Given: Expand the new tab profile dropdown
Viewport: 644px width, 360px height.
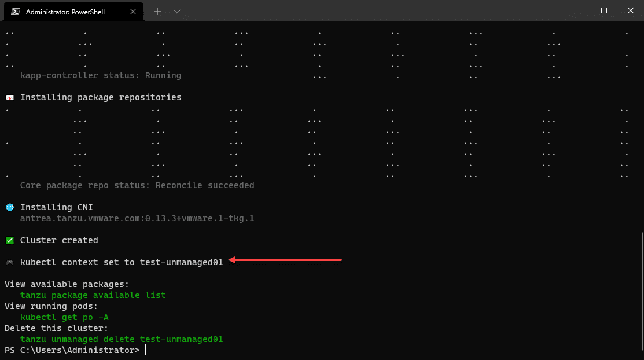Looking at the screenshot, I should (177, 12).
